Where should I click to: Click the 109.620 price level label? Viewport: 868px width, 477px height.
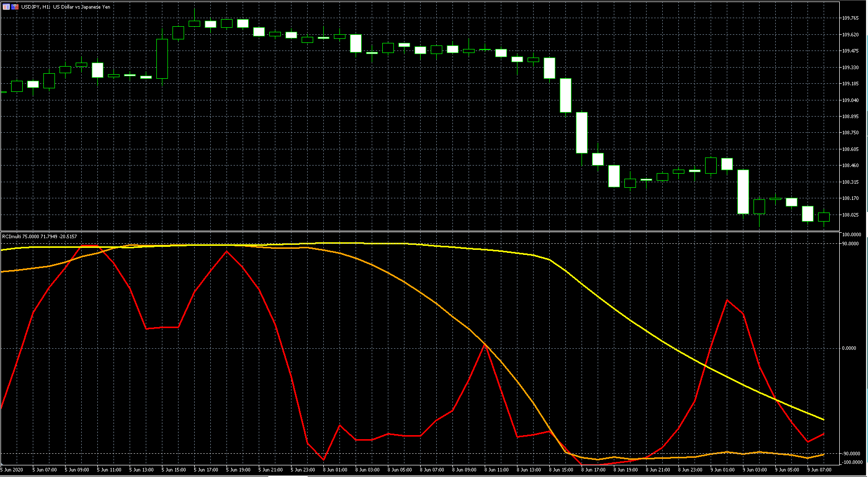pos(850,35)
